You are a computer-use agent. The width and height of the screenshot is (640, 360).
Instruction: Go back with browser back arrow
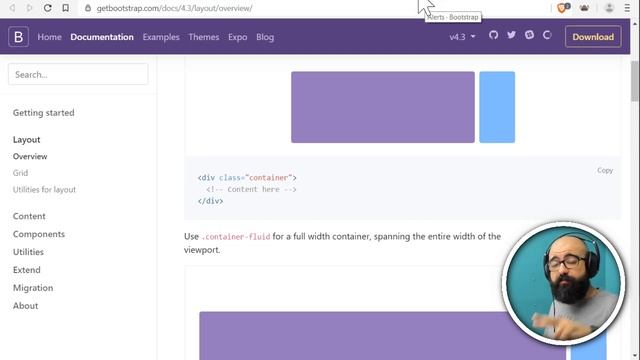[12, 8]
